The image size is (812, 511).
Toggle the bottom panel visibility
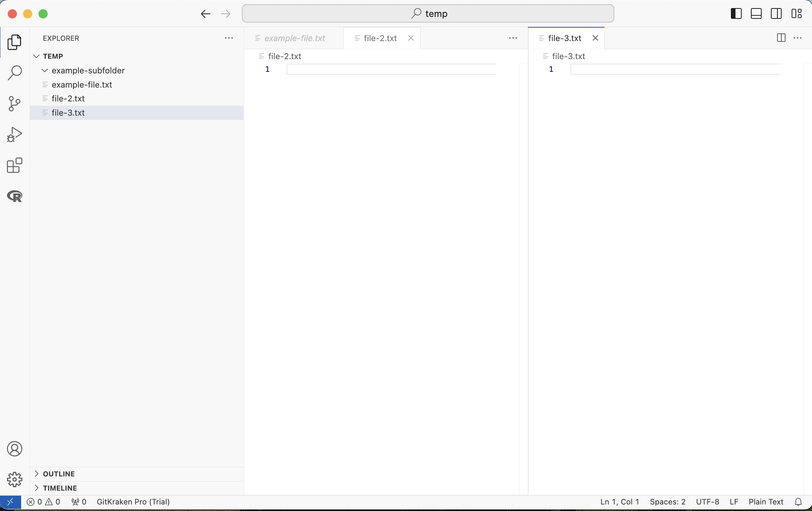756,14
